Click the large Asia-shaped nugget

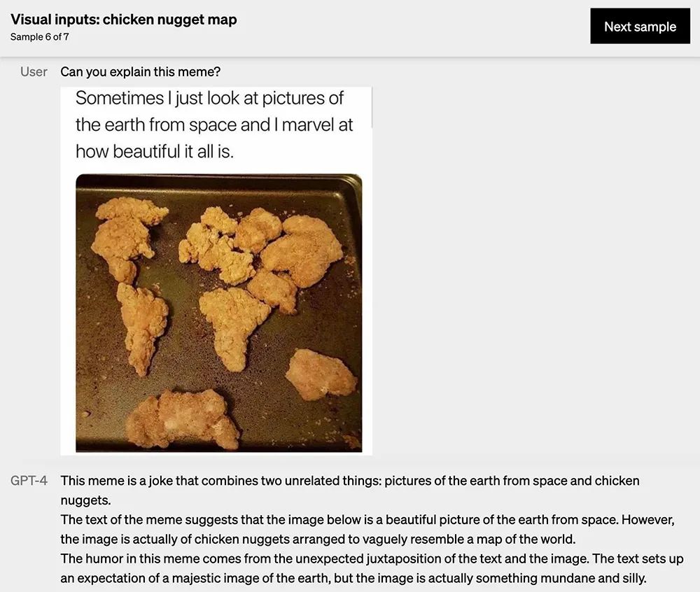(302, 248)
